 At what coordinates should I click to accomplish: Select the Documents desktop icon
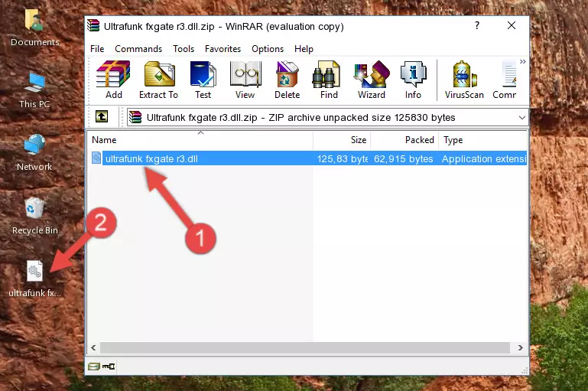pyautogui.click(x=34, y=28)
